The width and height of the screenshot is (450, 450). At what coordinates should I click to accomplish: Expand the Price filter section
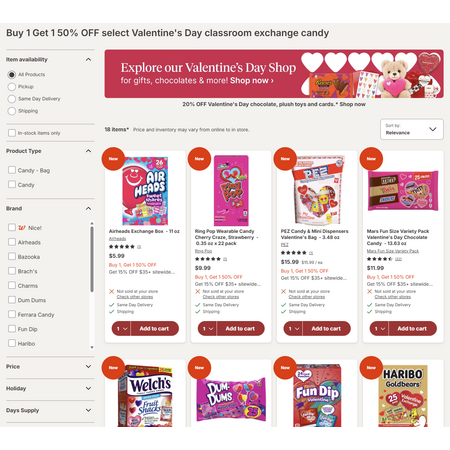50,366
